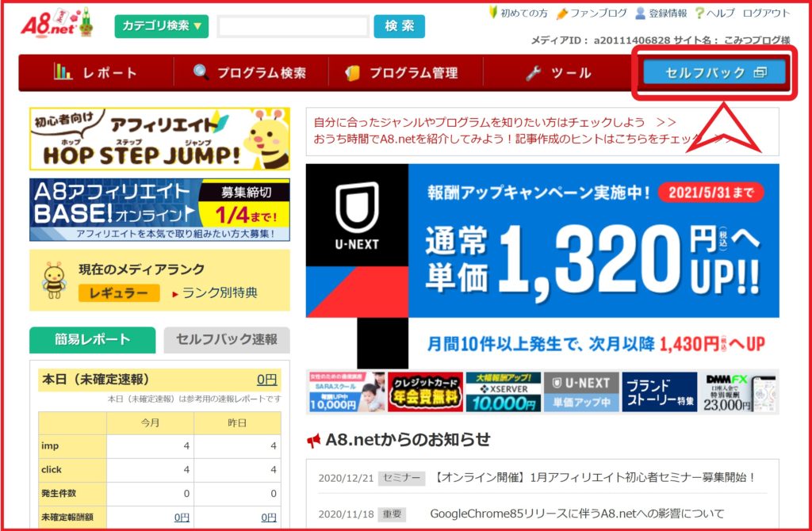The image size is (812, 531).
Task: Click the question mark help icon
Action: 699,13
